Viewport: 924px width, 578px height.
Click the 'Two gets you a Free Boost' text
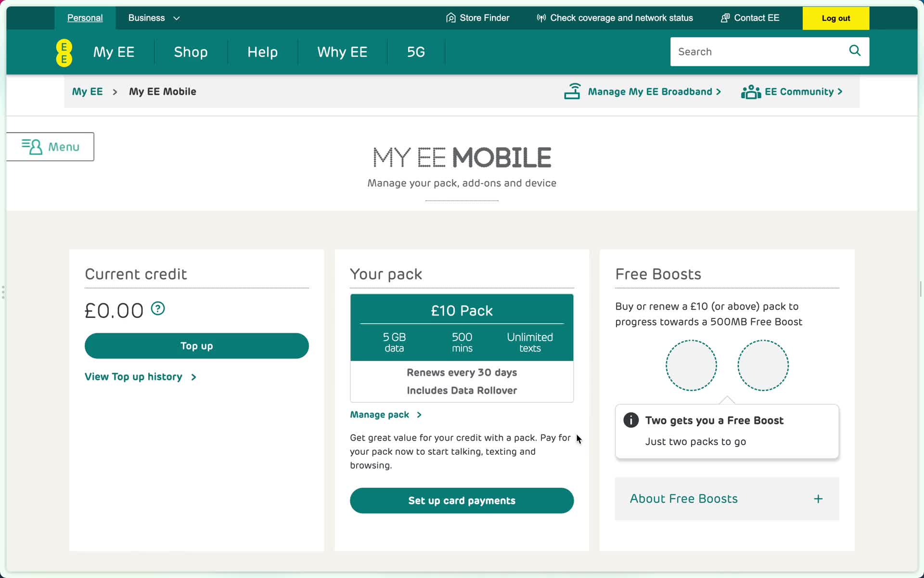click(x=714, y=420)
